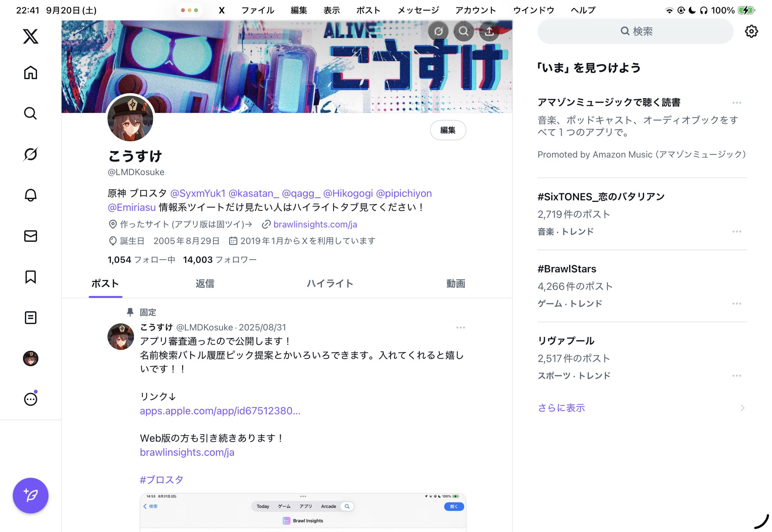Switch to ハイライト tab

[x=330, y=283]
